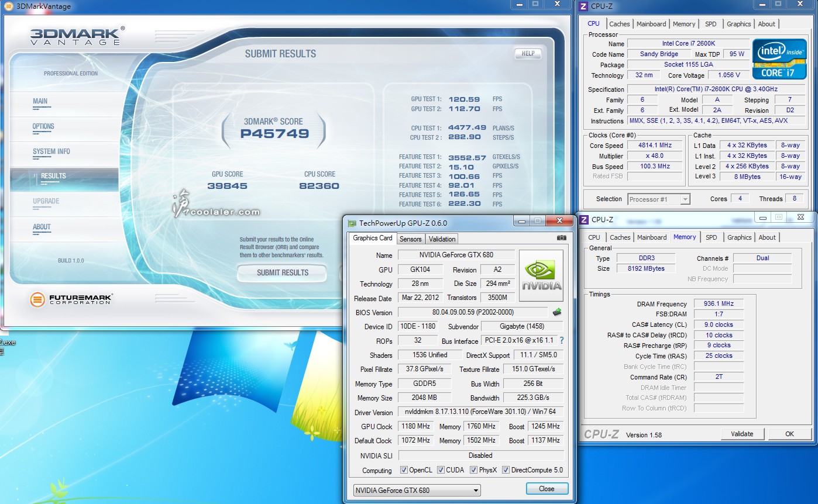This screenshot has height=504, width=818.
Task: Open SPD tab in the CPU-Z CPU window
Action: (x=710, y=24)
